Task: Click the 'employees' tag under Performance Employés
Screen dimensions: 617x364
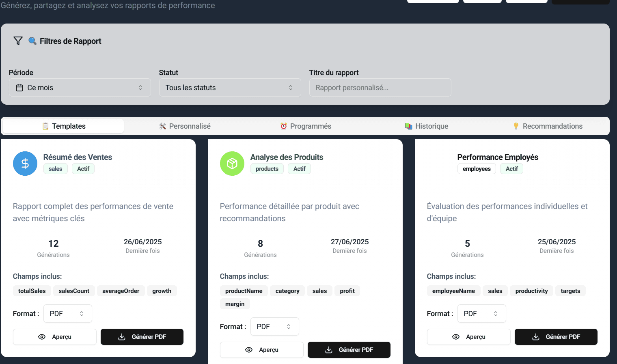Action: point(477,169)
